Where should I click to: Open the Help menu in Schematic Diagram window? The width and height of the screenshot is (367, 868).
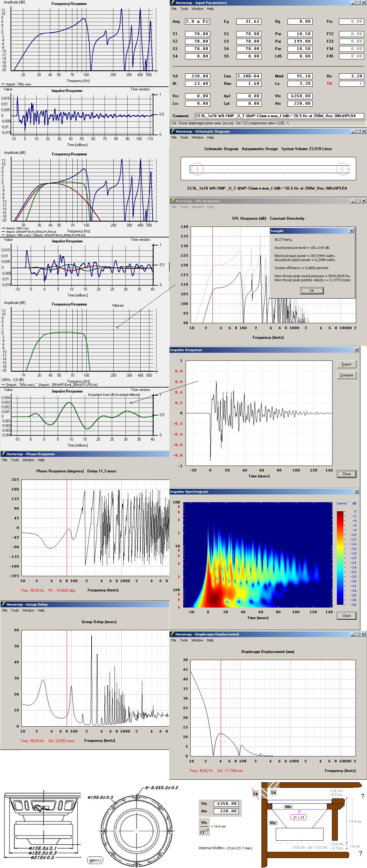[210, 137]
